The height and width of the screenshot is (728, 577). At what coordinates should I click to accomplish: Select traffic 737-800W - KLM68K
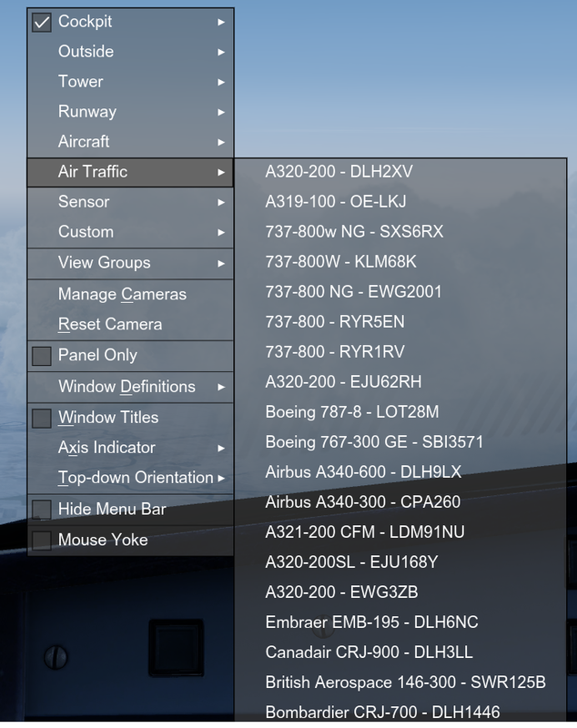coord(400,262)
